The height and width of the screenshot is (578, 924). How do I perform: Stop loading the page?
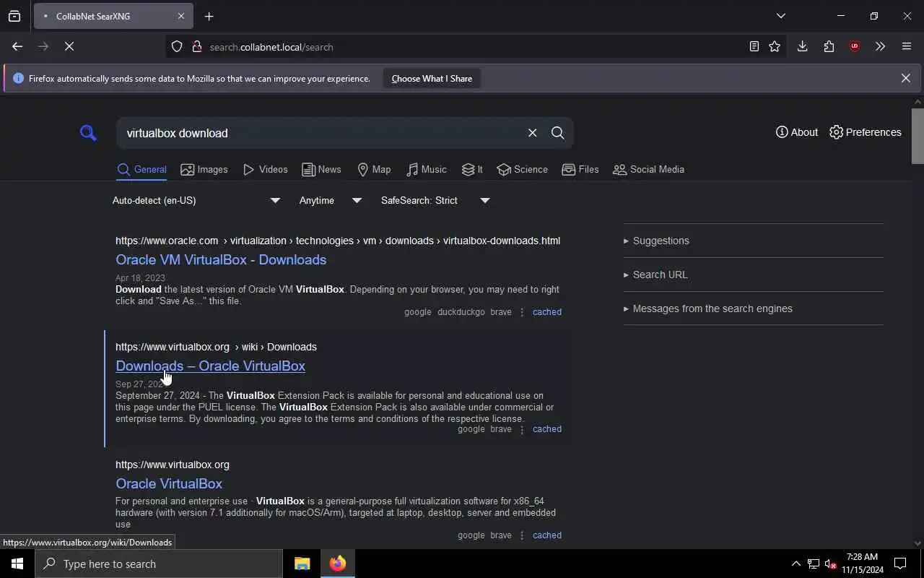pyautogui.click(x=69, y=47)
